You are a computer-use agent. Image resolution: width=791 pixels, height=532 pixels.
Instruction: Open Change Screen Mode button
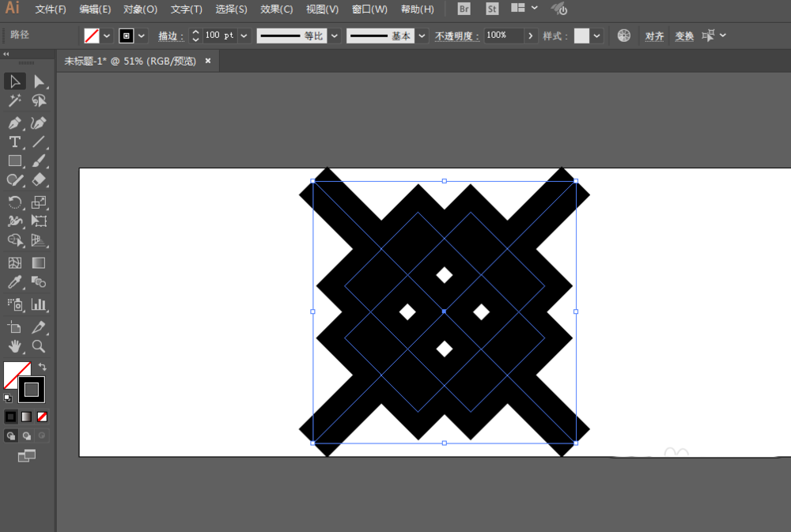(x=27, y=456)
